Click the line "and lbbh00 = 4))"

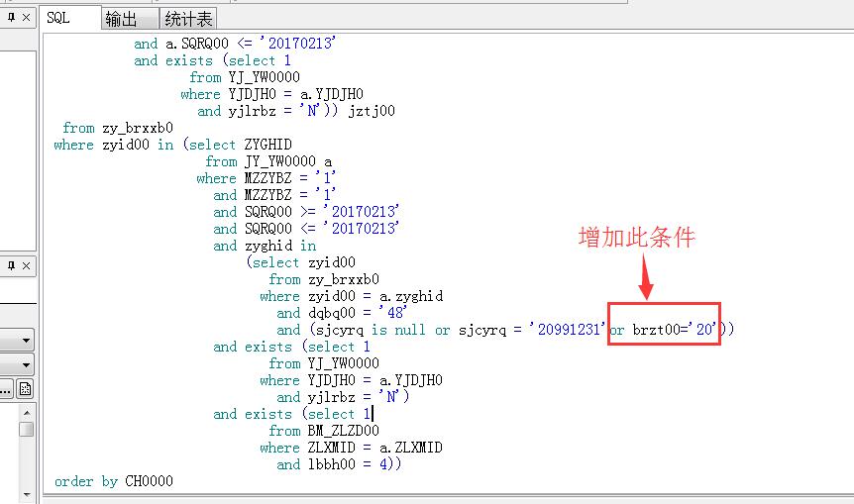pyautogui.click(x=339, y=464)
